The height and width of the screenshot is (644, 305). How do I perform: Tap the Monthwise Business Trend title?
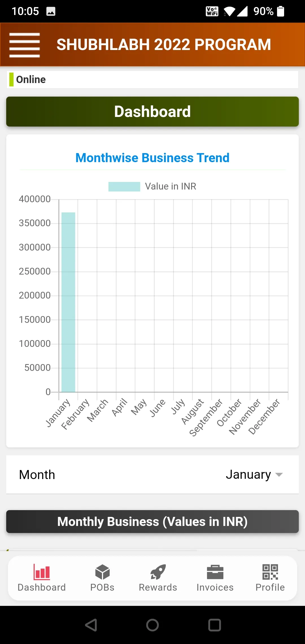click(x=152, y=158)
